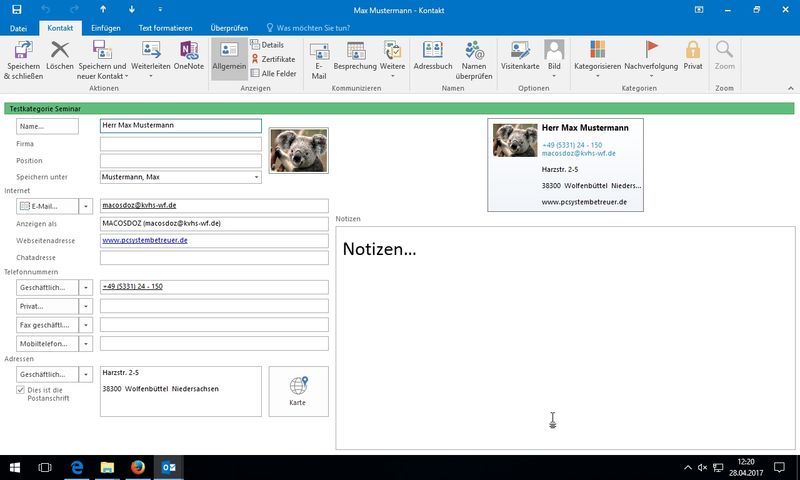This screenshot has height=480, width=800.
Task: Delete contact with the Löschen icon
Action: click(x=60, y=50)
